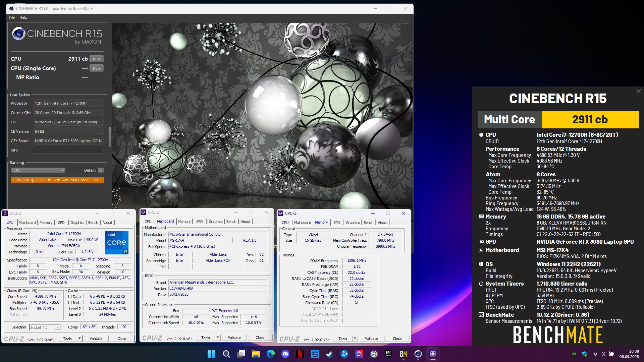Click the GPU icon in BenchMate panel
This screenshot has width=644, height=362.
481,242
